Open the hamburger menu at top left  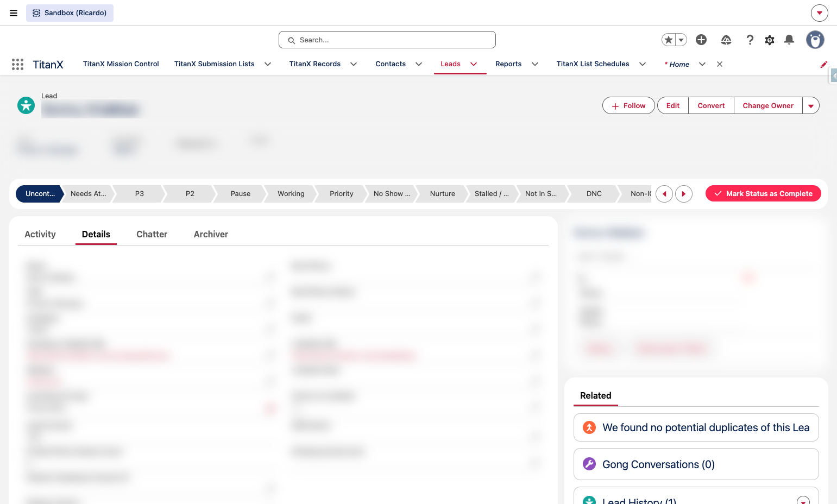[x=14, y=13]
